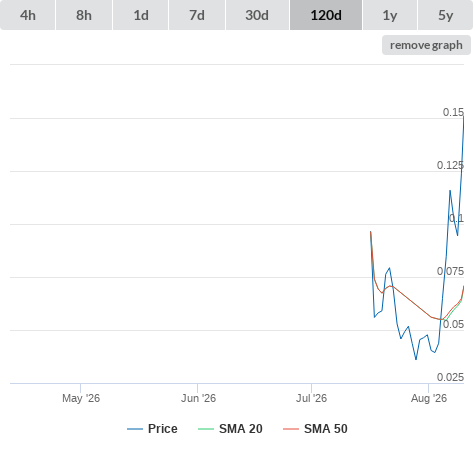Viewport: 474px width, 455px height.
Task: Click the red SMA 50 legend marker
Action: pos(291,429)
